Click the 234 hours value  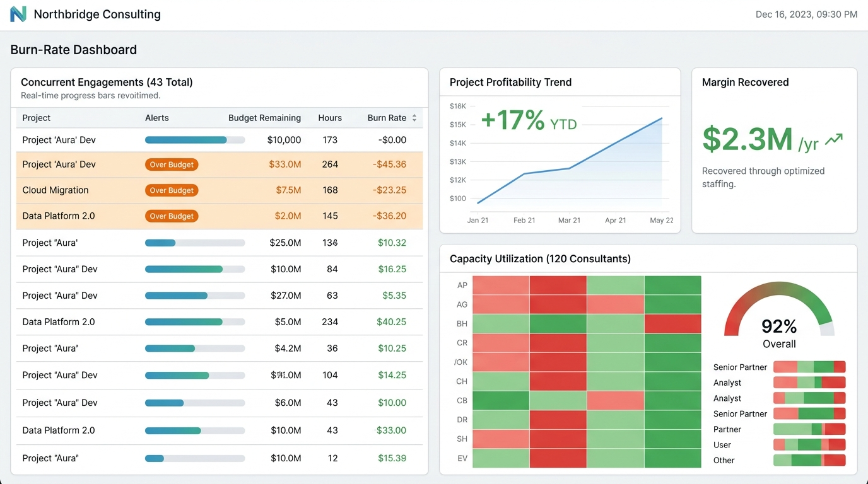pyautogui.click(x=330, y=322)
